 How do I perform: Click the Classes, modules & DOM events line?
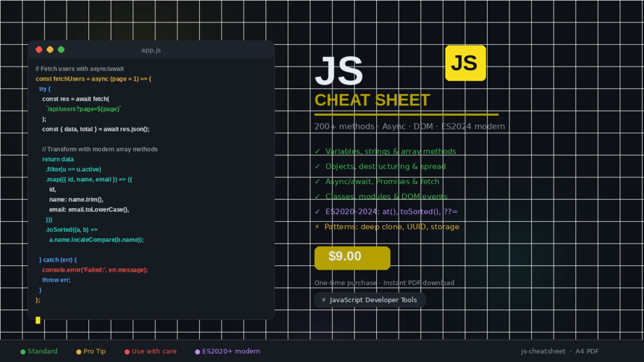tap(386, 197)
